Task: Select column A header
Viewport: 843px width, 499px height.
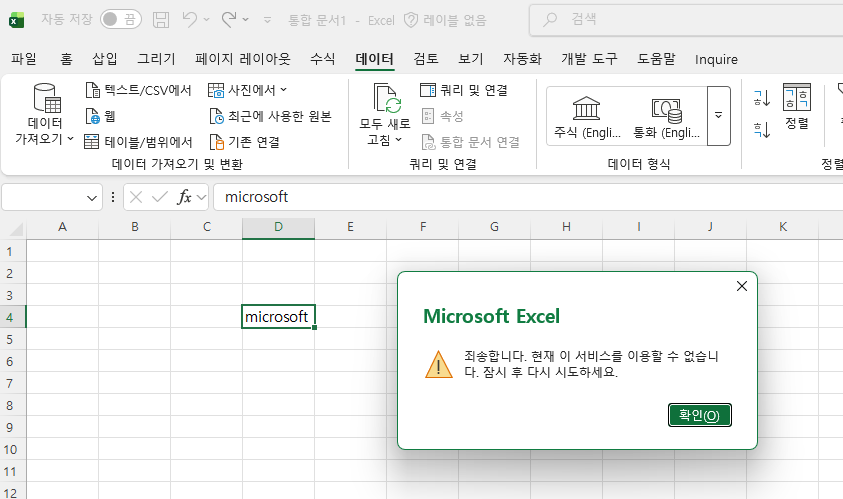Action: pyautogui.click(x=62, y=227)
